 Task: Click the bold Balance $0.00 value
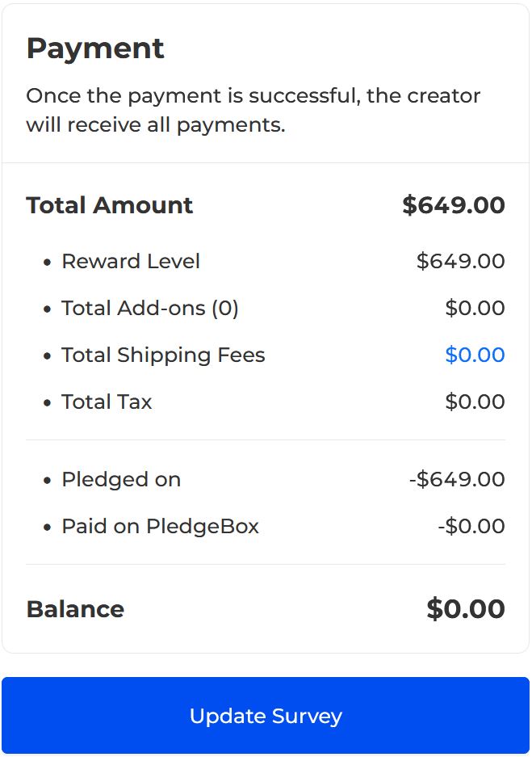point(466,609)
